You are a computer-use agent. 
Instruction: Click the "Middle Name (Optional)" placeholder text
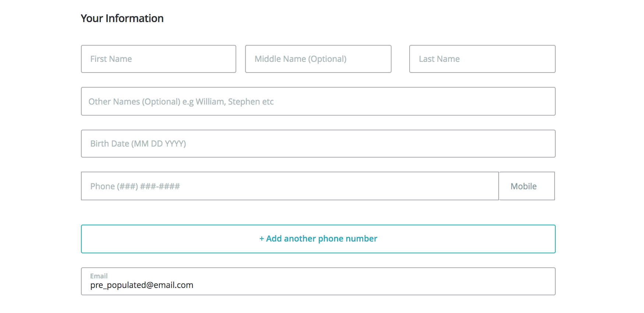click(300, 59)
